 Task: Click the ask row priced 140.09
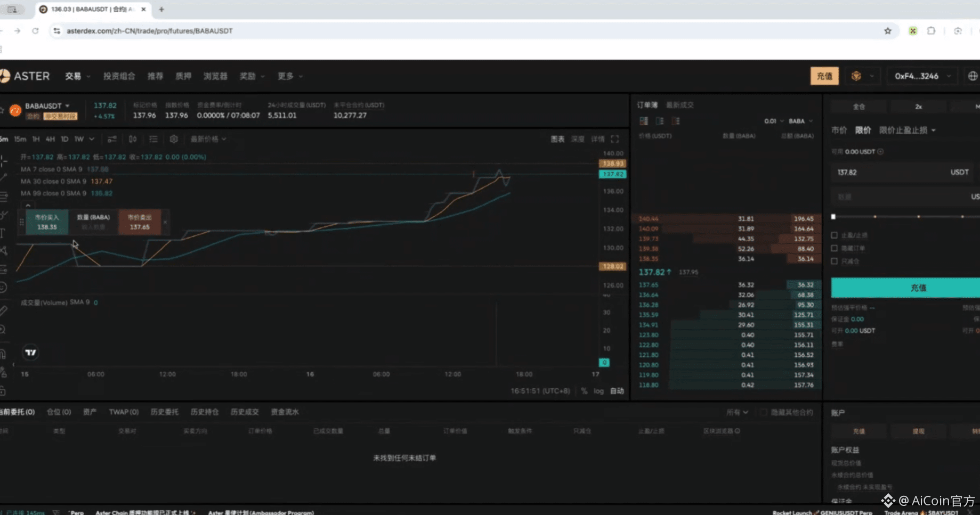726,229
